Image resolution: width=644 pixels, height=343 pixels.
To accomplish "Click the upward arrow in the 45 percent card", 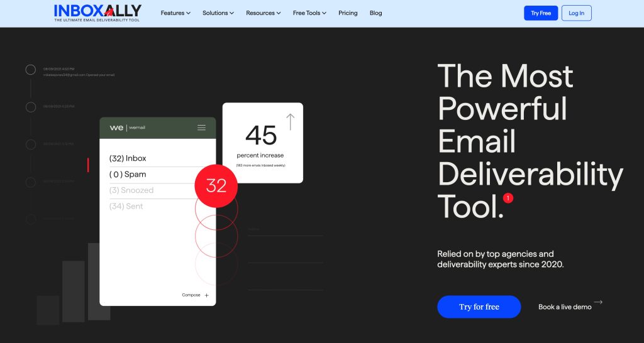I will click(x=291, y=122).
